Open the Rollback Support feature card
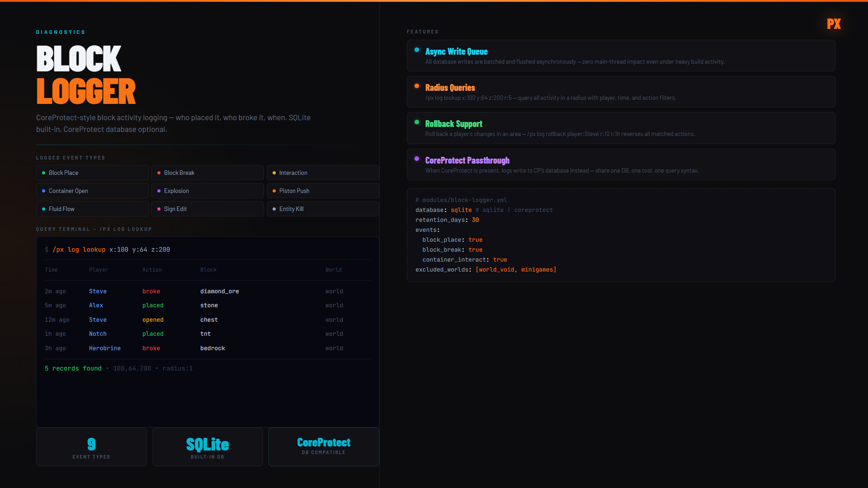 [621, 128]
